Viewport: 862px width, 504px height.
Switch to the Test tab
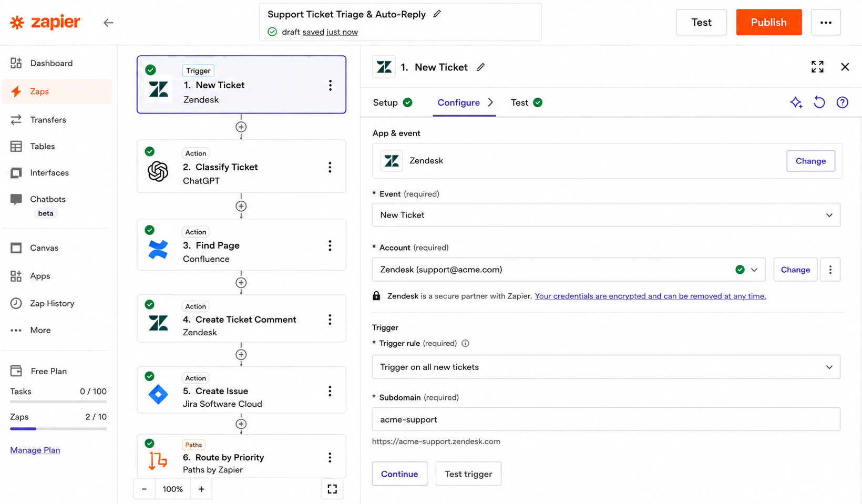pos(526,102)
